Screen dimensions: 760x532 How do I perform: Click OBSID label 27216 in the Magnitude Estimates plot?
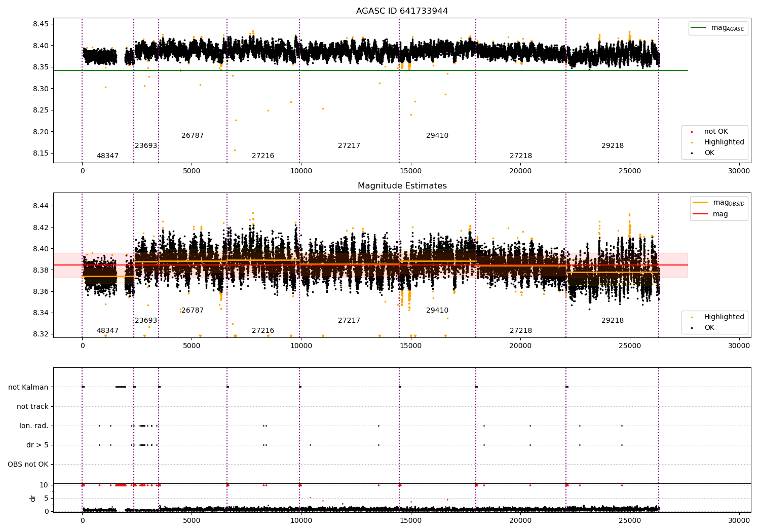pos(263,331)
